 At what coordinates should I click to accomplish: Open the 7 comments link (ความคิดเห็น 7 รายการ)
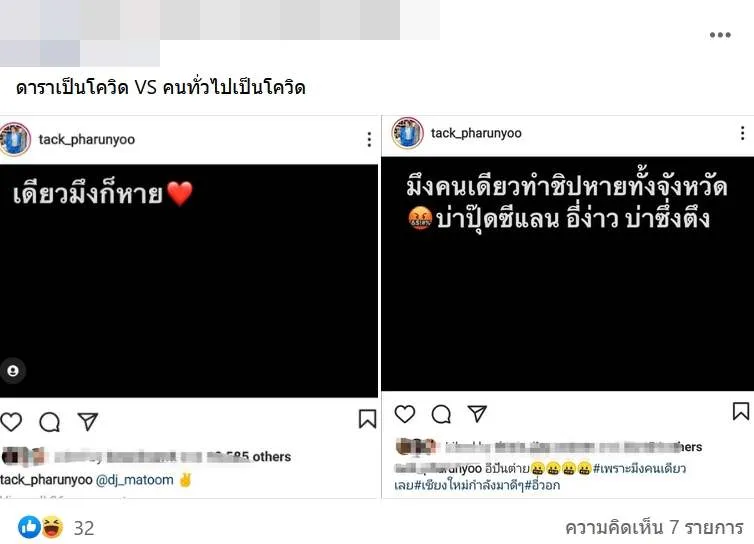tap(654, 528)
